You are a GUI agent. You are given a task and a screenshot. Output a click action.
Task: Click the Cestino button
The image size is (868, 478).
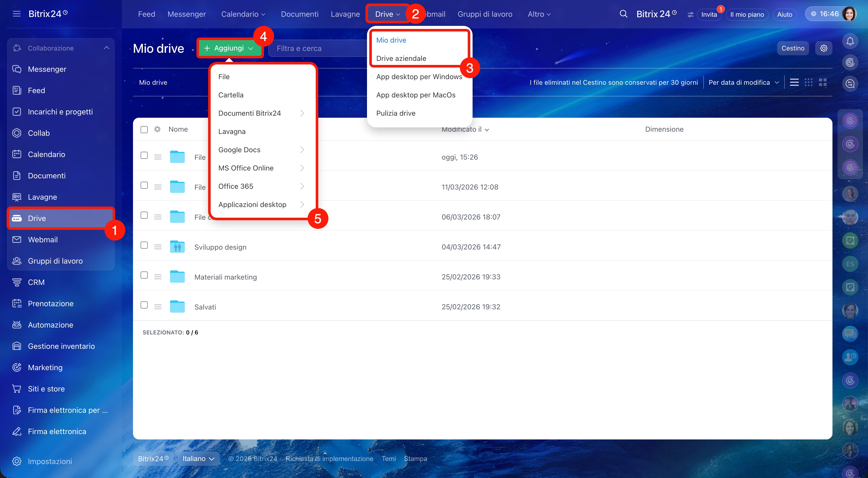(x=793, y=48)
